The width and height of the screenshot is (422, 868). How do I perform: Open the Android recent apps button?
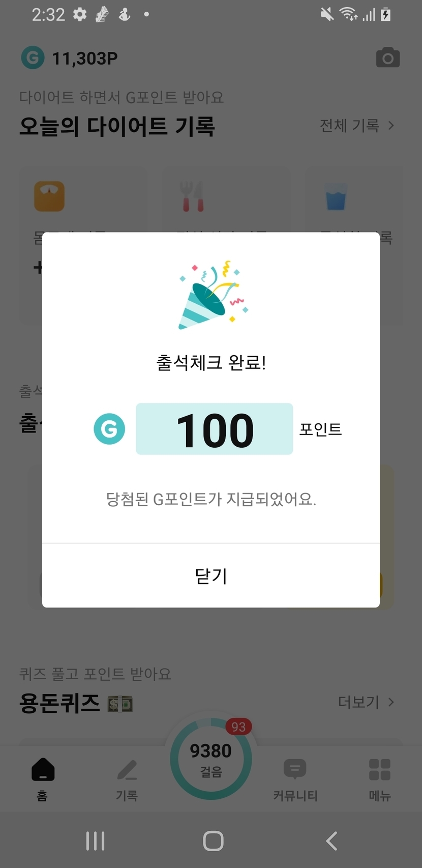[95, 841]
